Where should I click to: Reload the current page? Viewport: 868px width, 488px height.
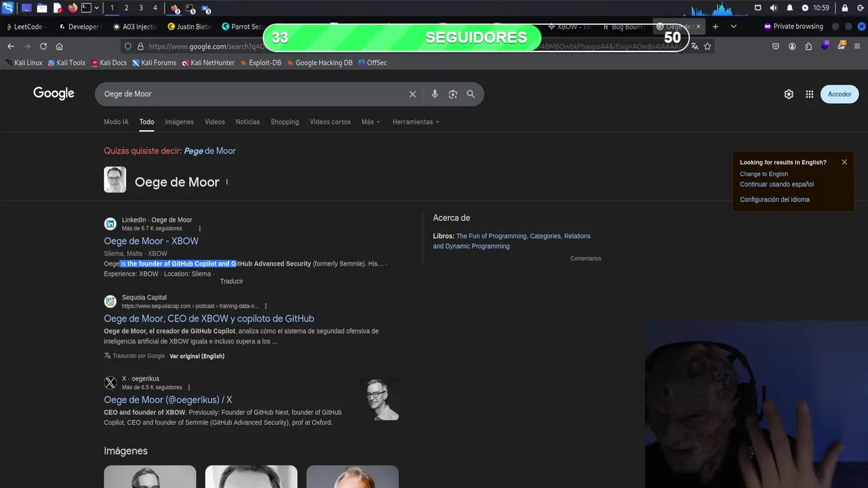point(43,46)
